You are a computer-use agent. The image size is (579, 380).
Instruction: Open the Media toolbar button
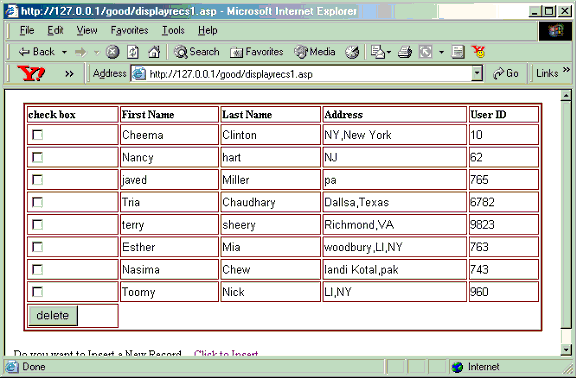(x=315, y=52)
